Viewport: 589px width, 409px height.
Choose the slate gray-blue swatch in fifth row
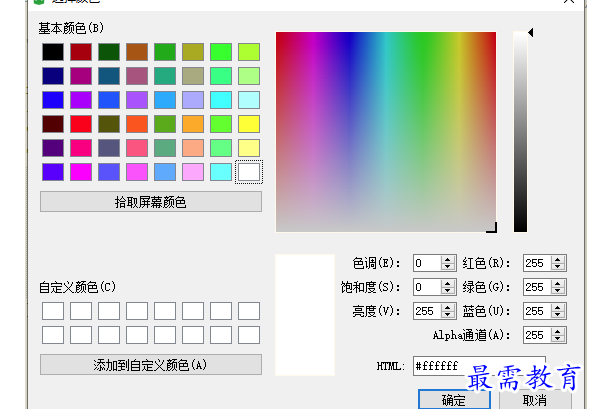click(x=109, y=148)
